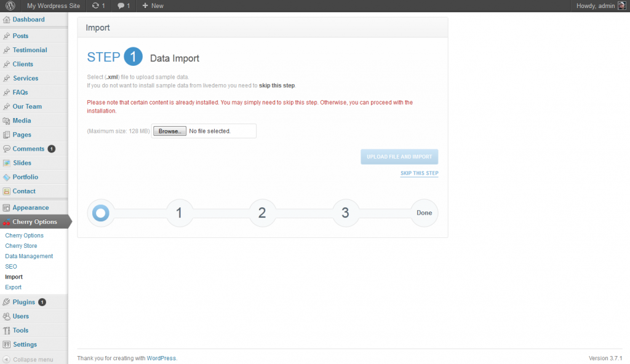Click the Plugins plug icon
This screenshot has width=630, height=364.
click(x=6, y=302)
